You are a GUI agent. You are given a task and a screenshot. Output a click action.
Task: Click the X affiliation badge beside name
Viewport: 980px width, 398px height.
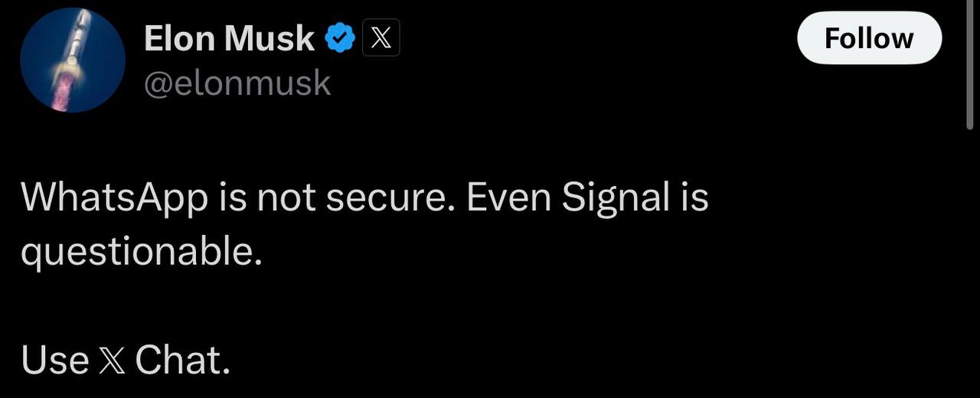click(x=381, y=38)
